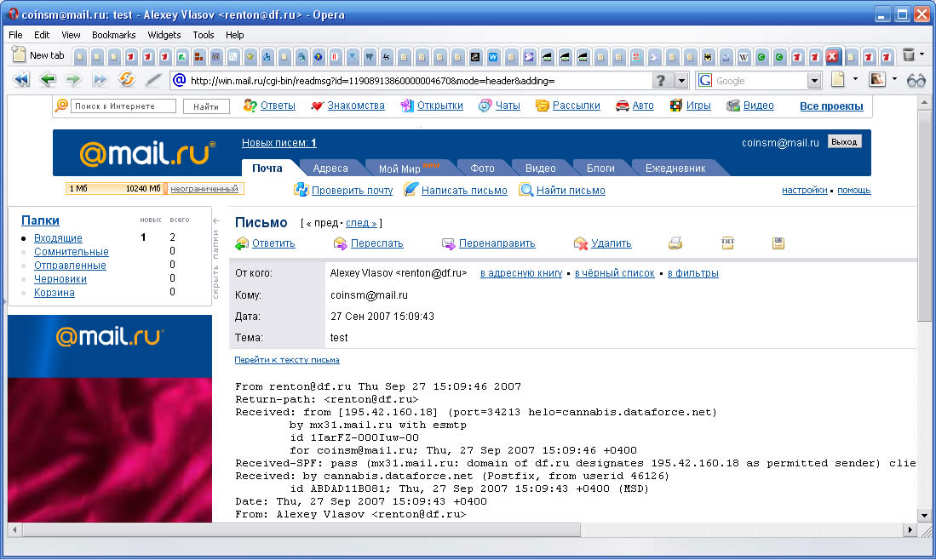This screenshot has height=560, width=936.
Task: Expand the address bar URL dropdown
Action: tap(681, 81)
